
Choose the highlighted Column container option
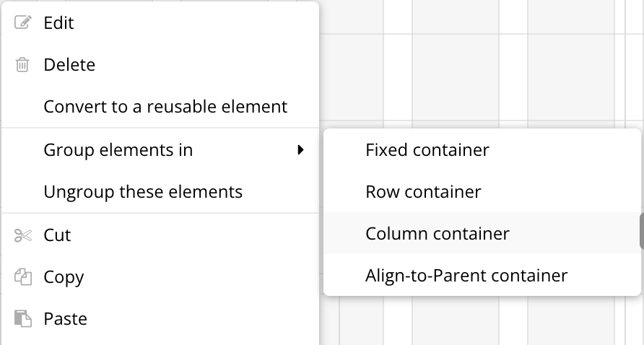point(482,233)
